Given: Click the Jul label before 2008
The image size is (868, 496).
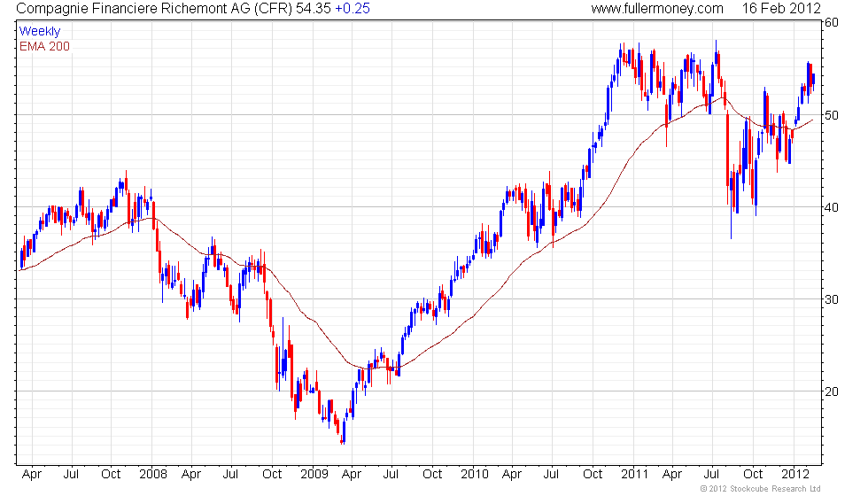Looking at the screenshot, I should pyautogui.click(x=71, y=475).
